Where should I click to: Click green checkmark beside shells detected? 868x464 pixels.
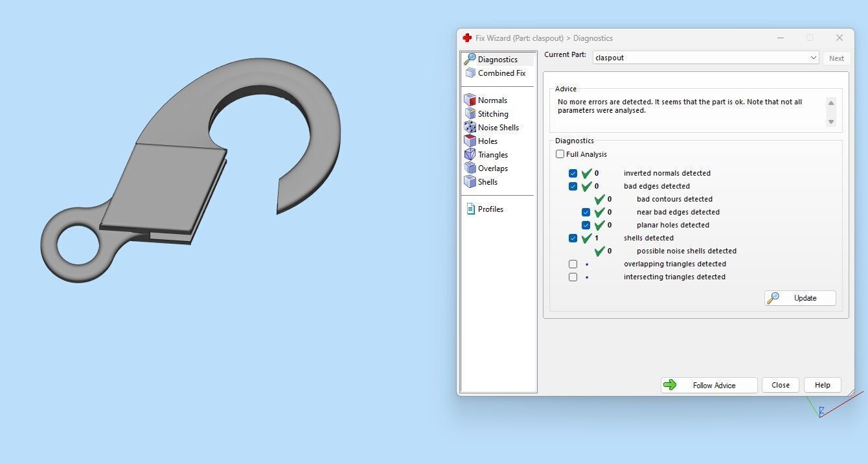[x=587, y=238]
